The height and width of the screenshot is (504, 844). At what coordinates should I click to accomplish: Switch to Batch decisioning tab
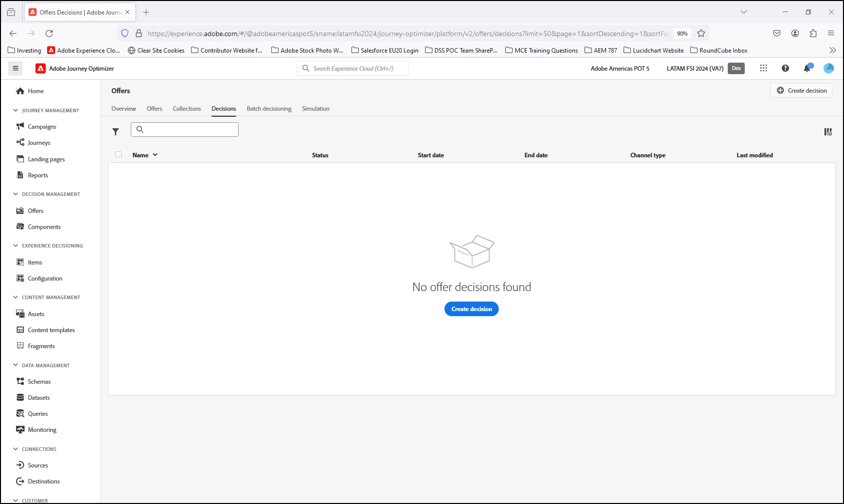tap(269, 109)
